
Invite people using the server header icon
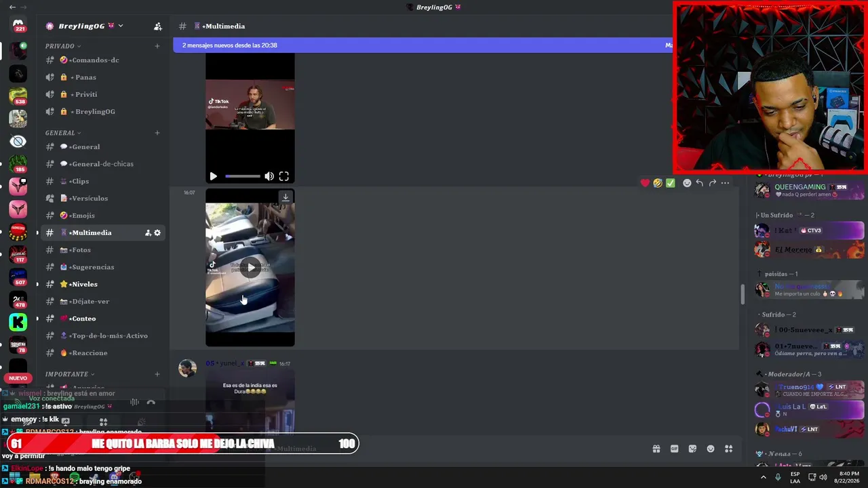[158, 26]
